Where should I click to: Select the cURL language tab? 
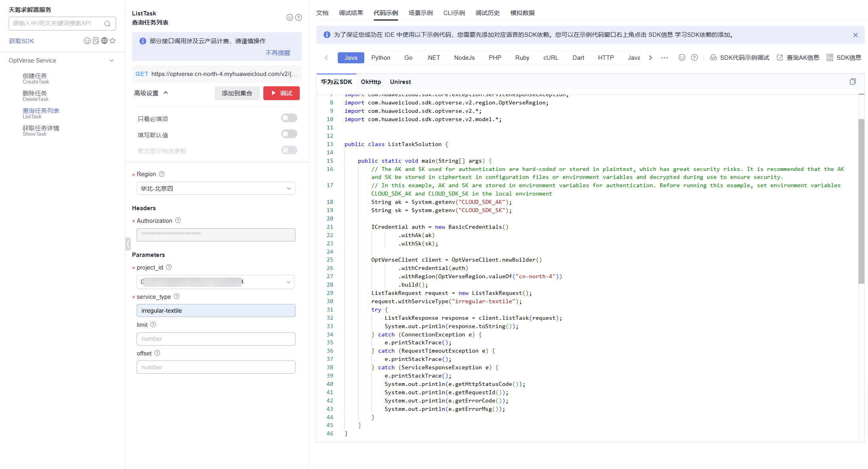coord(551,57)
